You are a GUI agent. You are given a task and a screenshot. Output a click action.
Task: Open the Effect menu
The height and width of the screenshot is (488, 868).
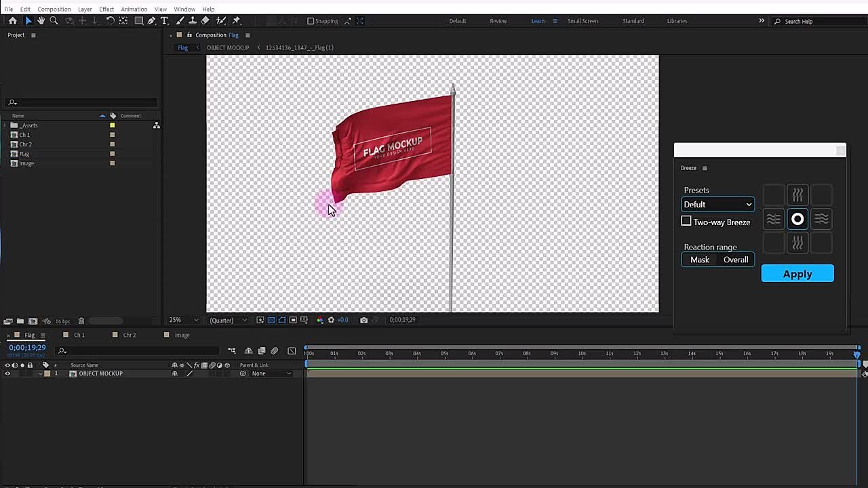coord(106,9)
